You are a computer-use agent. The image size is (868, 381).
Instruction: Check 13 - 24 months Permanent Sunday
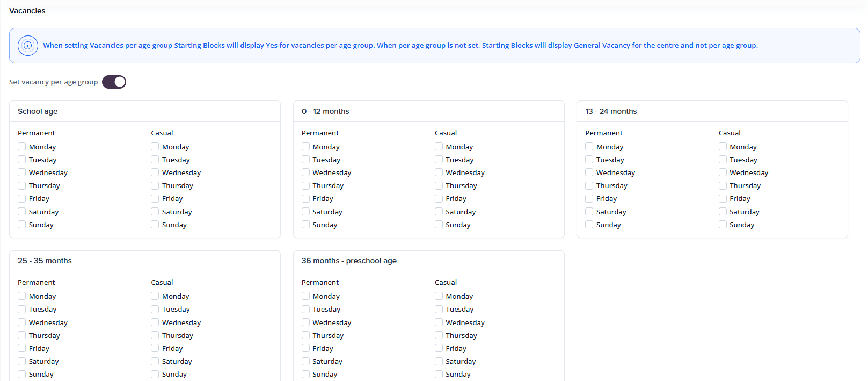tap(589, 225)
